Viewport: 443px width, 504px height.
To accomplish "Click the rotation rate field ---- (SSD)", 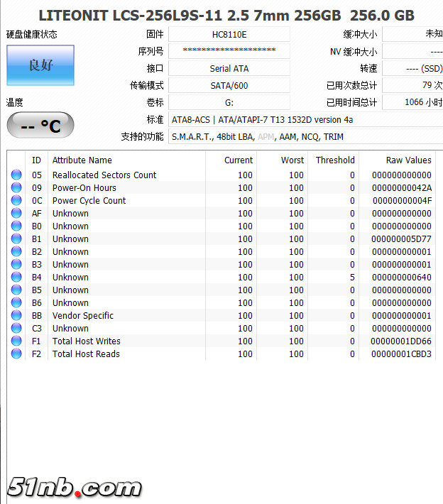I will [412, 68].
